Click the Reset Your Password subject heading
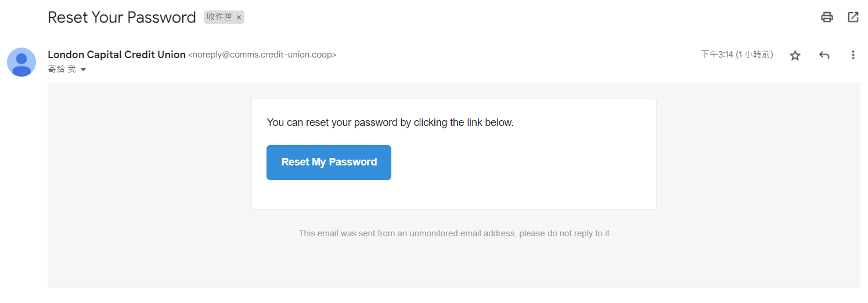868x303 pixels. (x=122, y=17)
